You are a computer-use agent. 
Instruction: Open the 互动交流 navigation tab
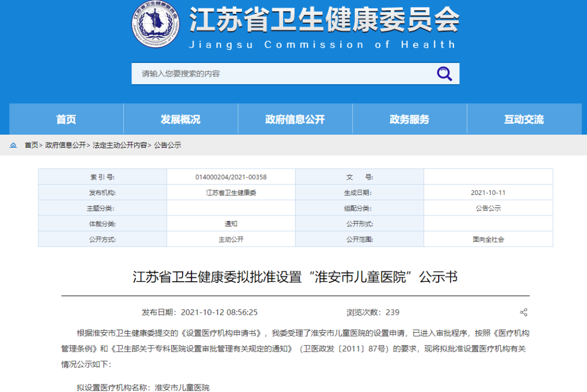[x=524, y=119]
